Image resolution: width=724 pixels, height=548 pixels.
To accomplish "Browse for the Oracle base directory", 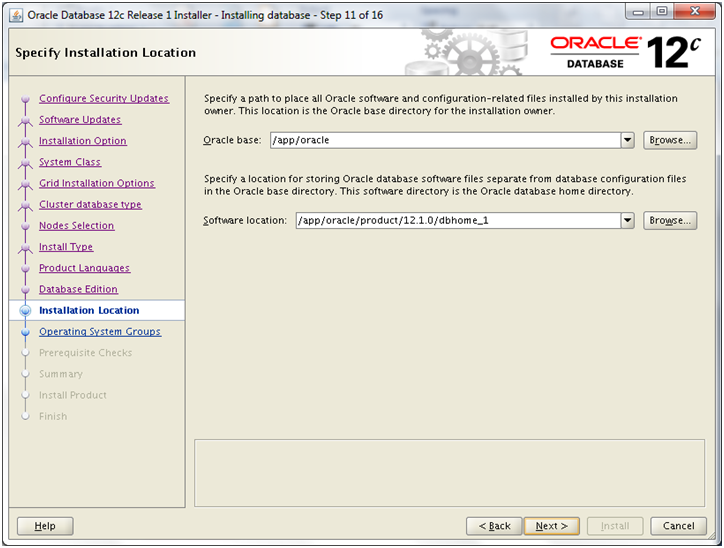I will (x=670, y=140).
